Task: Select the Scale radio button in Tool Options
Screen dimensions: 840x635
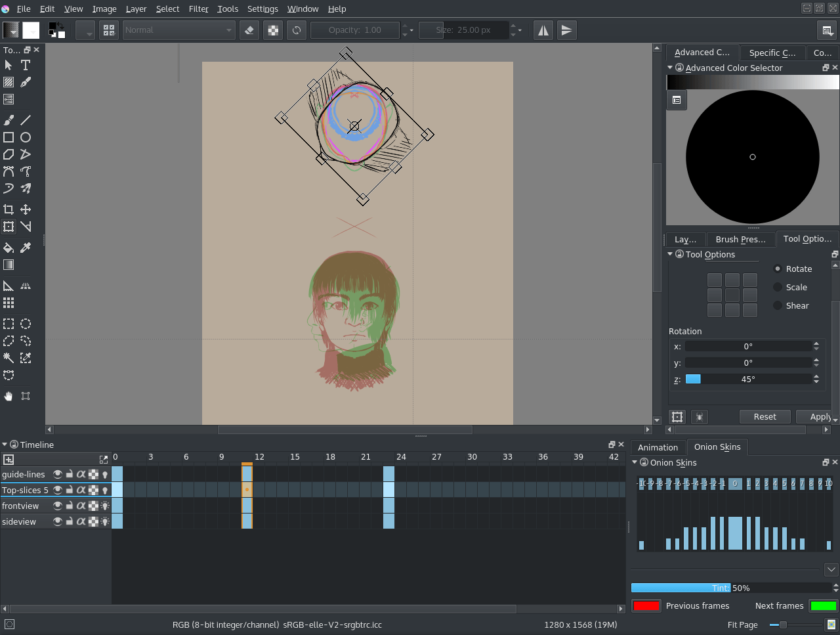Action: (776, 287)
